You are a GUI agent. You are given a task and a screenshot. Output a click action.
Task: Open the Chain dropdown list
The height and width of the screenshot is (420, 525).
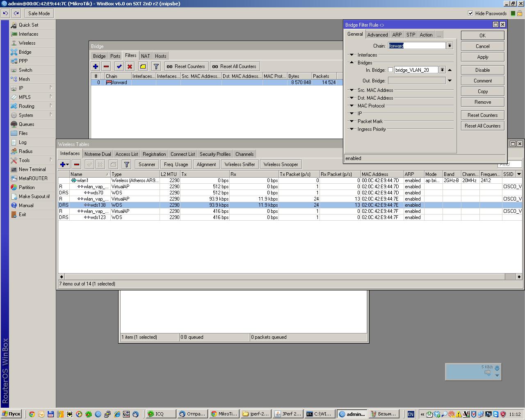click(x=450, y=46)
